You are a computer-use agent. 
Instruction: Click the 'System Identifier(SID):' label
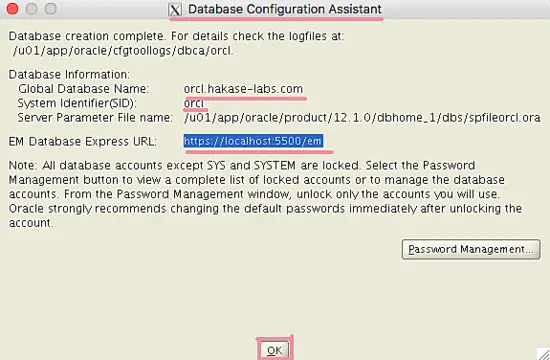77,103
